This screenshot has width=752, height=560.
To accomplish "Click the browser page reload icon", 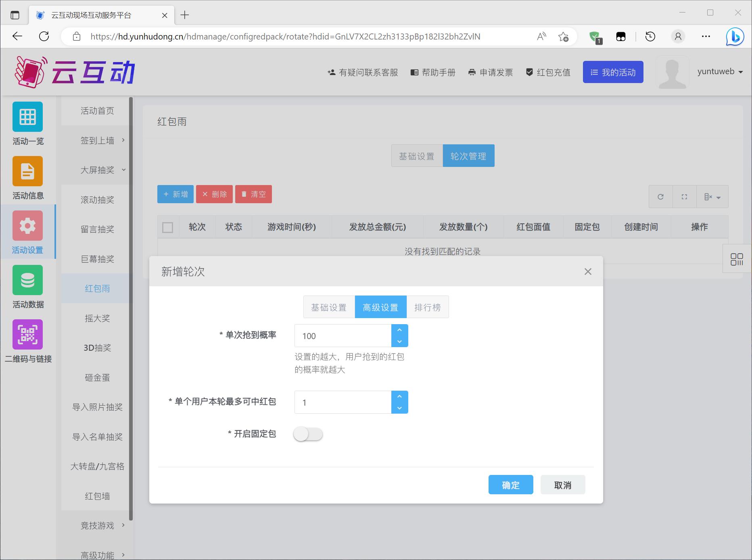I will pyautogui.click(x=44, y=37).
